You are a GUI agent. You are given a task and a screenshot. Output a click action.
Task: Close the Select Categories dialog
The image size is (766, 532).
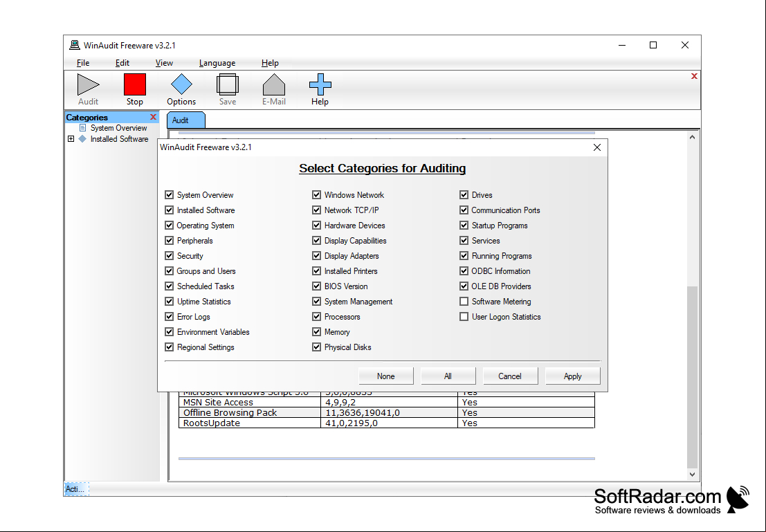[x=596, y=147]
